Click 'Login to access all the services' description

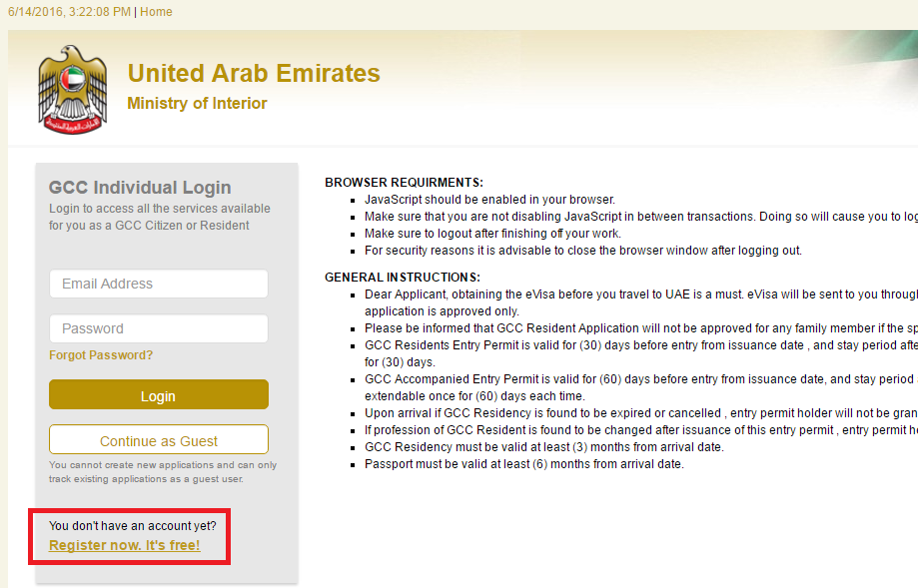click(159, 217)
